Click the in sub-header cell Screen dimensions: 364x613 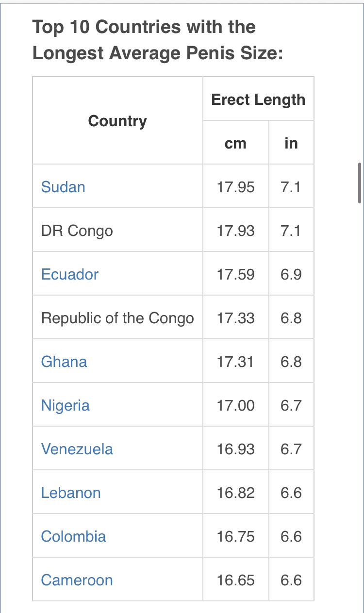(291, 143)
